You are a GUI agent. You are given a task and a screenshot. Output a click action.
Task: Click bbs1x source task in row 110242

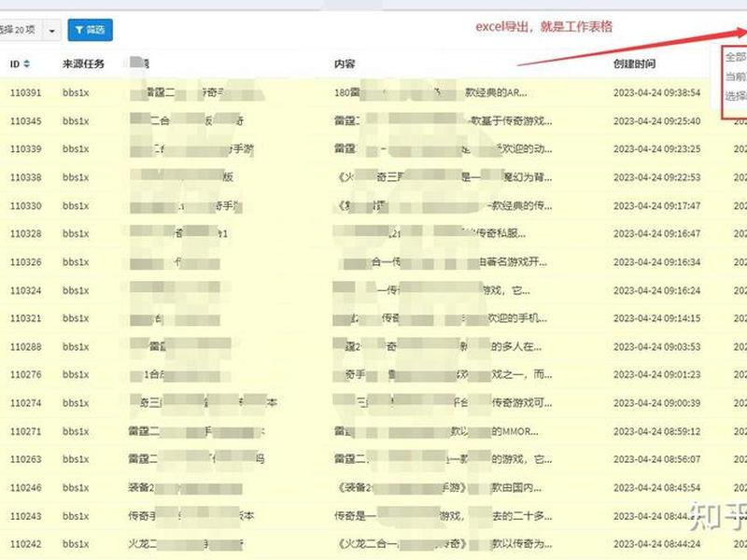pyautogui.click(x=76, y=544)
